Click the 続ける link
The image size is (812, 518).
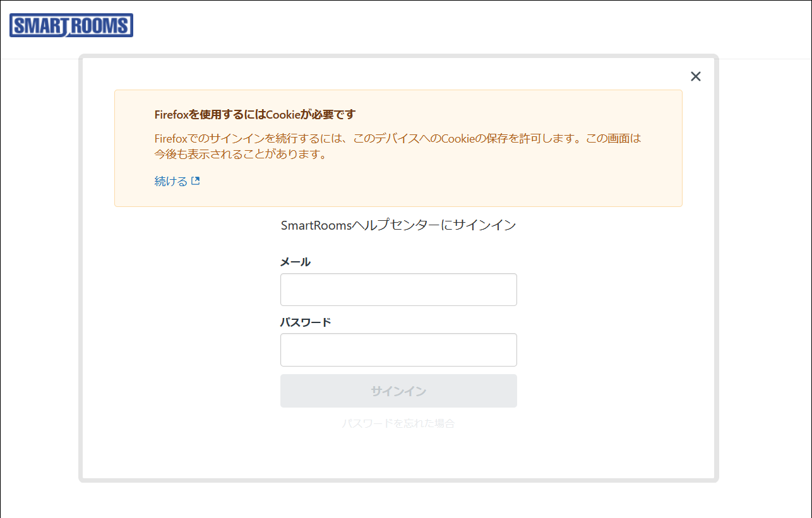pos(171,182)
